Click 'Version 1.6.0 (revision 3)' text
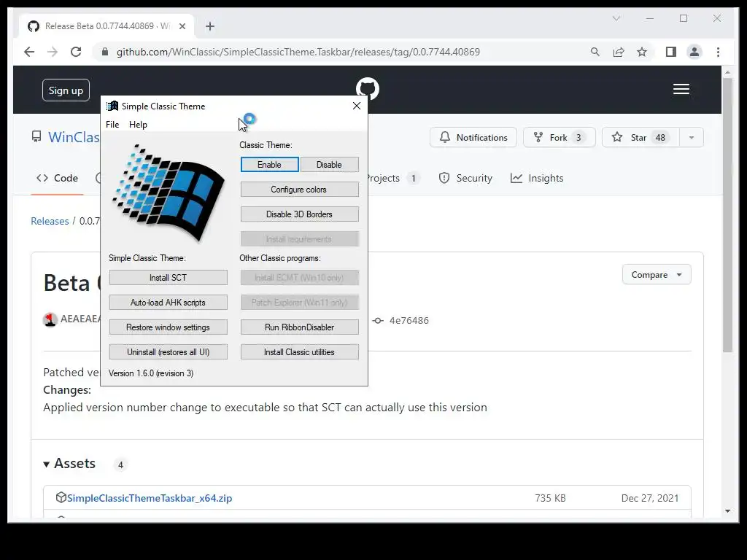The image size is (747, 560). pyautogui.click(x=151, y=373)
